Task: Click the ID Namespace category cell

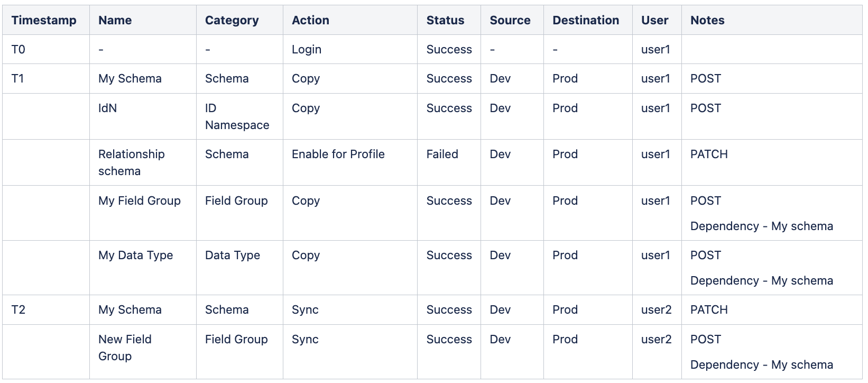Action: 237,116
